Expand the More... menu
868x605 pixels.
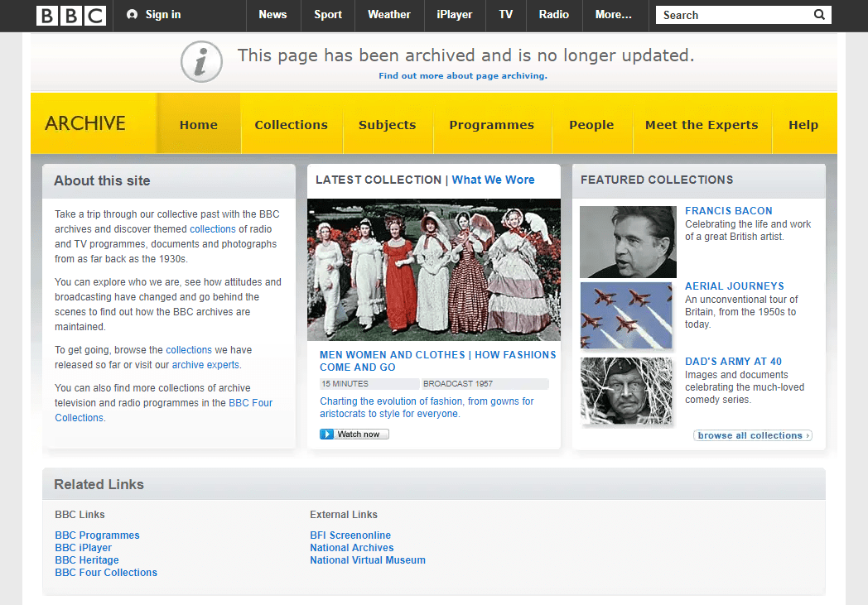pyautogui.click(x=614, y=14)
